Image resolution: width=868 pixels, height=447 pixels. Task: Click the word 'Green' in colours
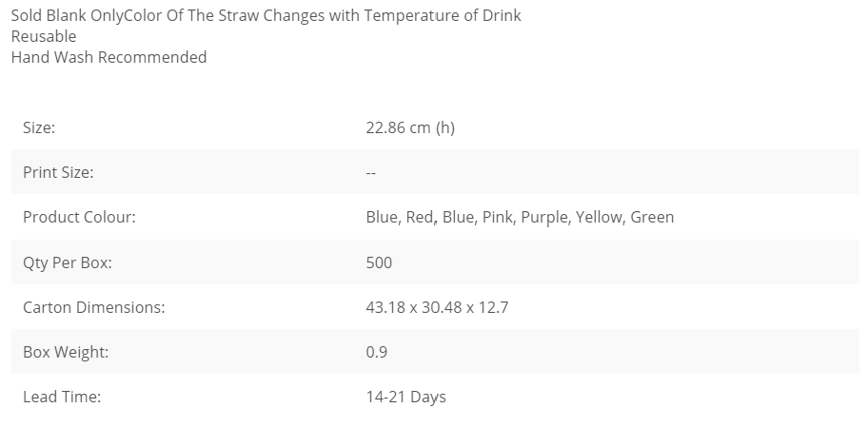point(652,218)
